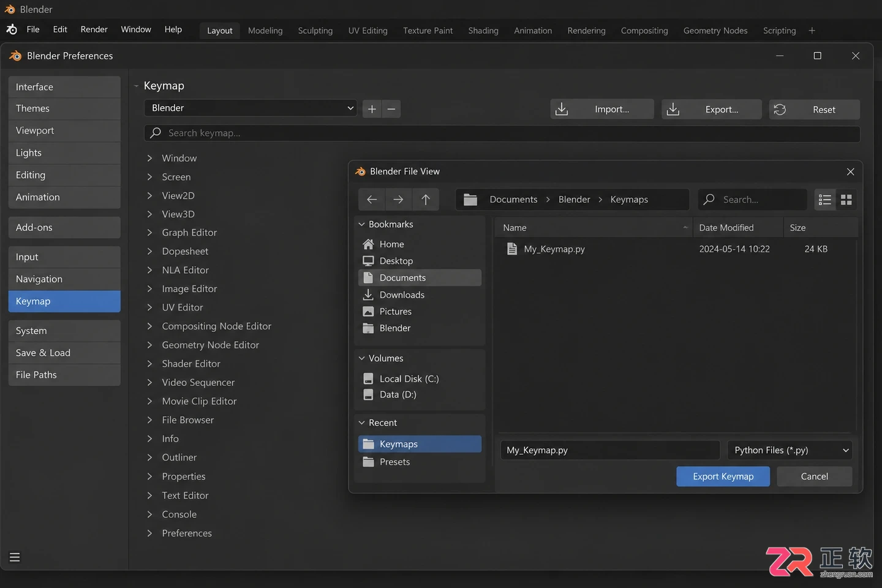Viewport: 882px width, 588px height.
Task: Expand the View3D keymap category
Action: click(x=149, y=214)
